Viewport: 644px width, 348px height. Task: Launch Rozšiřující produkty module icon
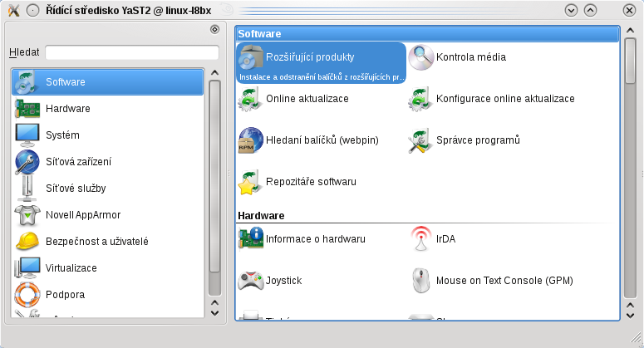(250, 57)
